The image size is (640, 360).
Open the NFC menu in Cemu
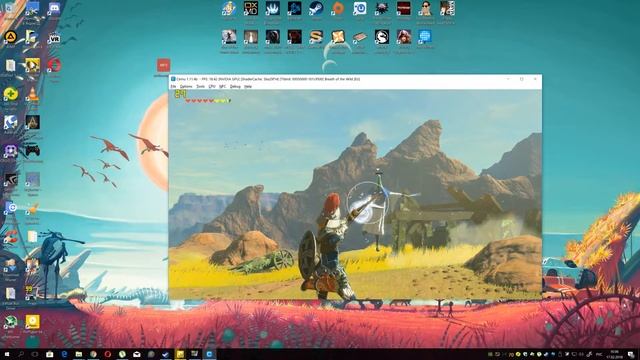point(222,87)
